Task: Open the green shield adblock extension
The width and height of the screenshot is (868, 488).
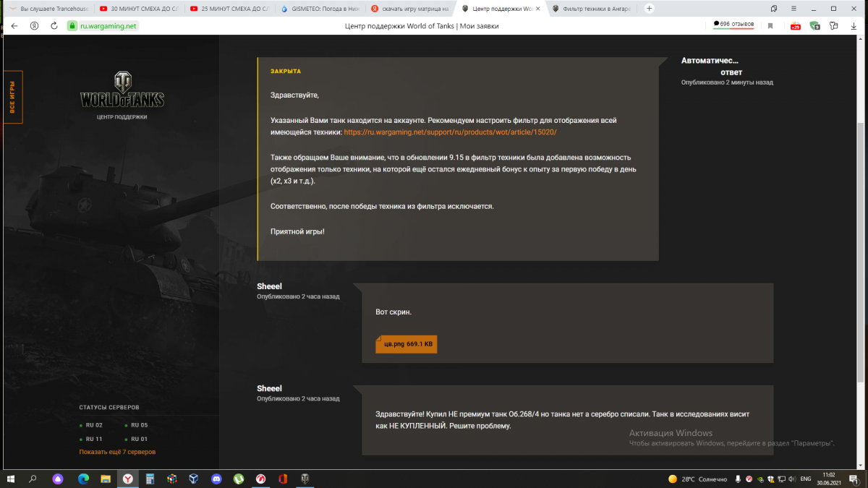Action: point(815,25)
